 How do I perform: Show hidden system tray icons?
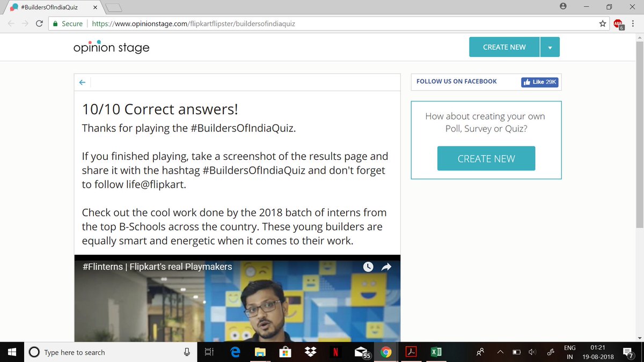500,352
